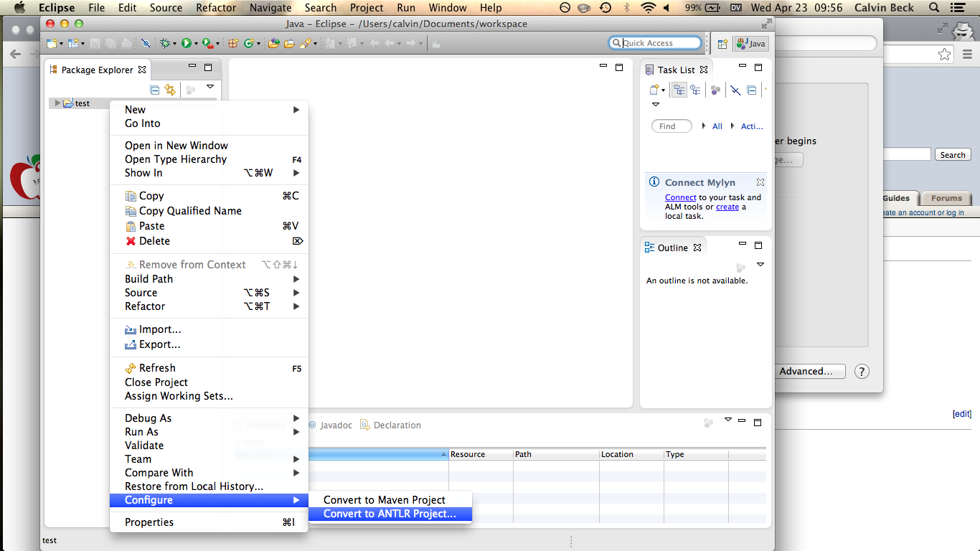Image resolution: width=980 pixels, height=551 pixels.
Task: Switch to the Declaration tab
Action: point(390,425)
